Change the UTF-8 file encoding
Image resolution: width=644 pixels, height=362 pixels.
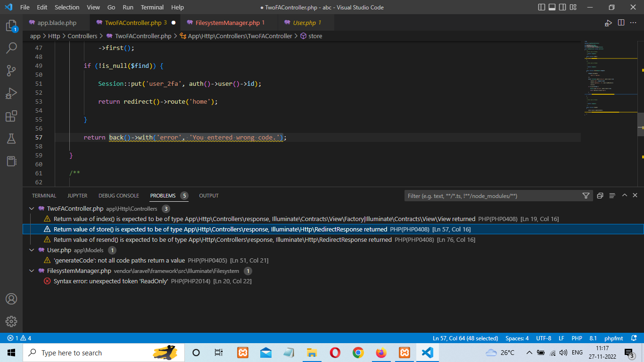point(543,338)
